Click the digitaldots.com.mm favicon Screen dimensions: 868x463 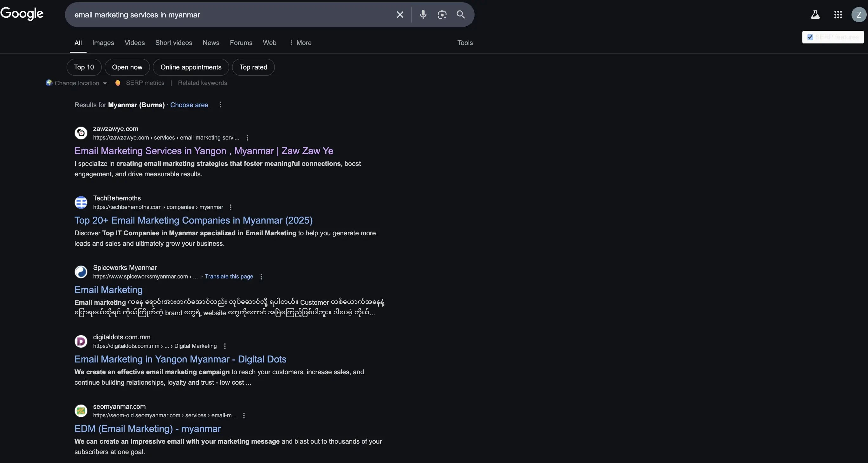click(x=81, y=341)
